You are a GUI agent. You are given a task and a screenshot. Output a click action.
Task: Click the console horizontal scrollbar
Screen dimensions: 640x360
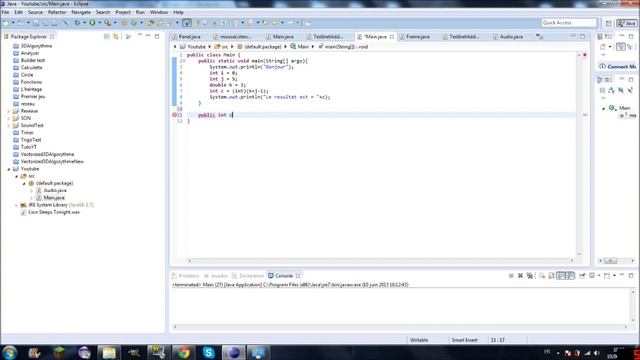pos(400,327)
